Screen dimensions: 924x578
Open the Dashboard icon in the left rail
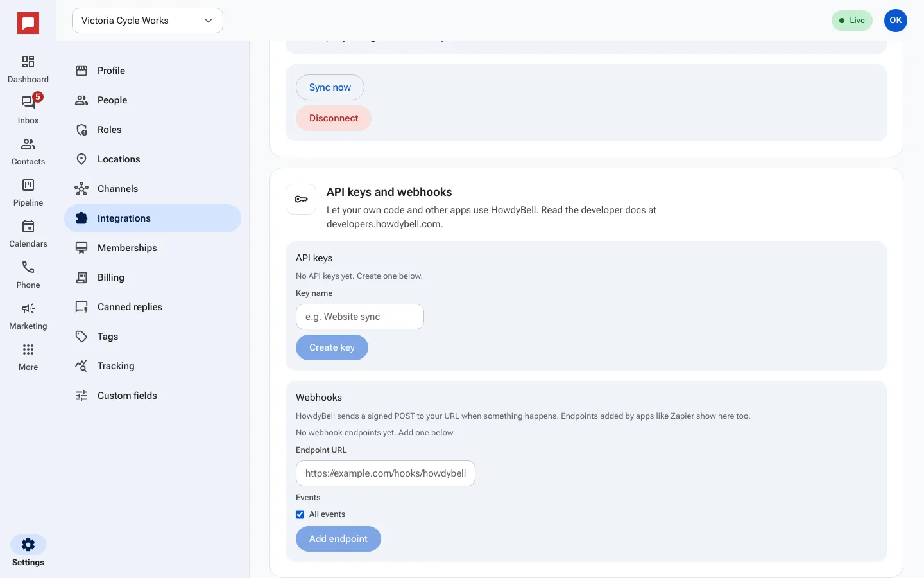[x=28, y=62]
